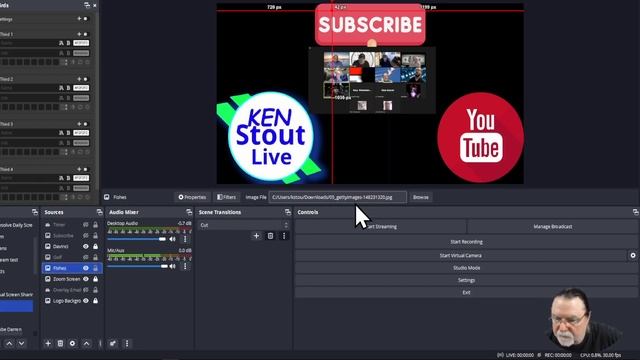Select YouTube logo in preview

[x=480, y=138]
